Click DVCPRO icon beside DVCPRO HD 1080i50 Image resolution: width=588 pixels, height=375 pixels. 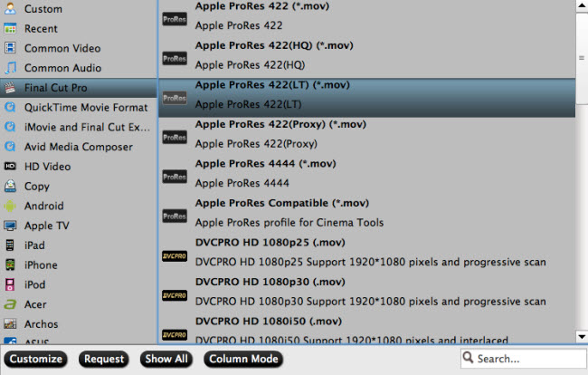tap(175, 335)
